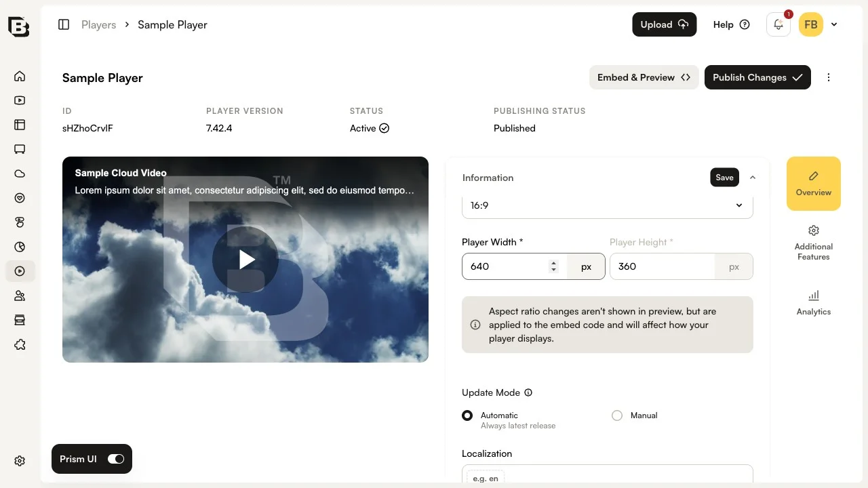Open the pie chart sidebar icon

tap(20, 247)
